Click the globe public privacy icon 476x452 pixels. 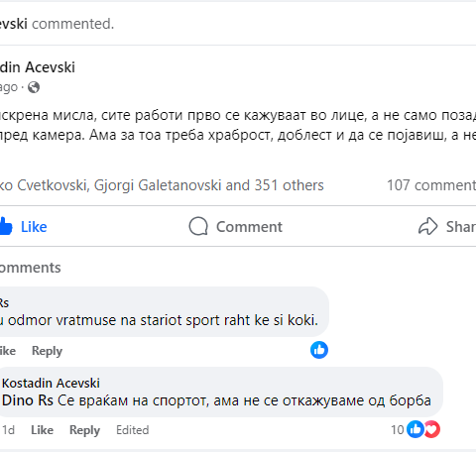coord(34,87)
